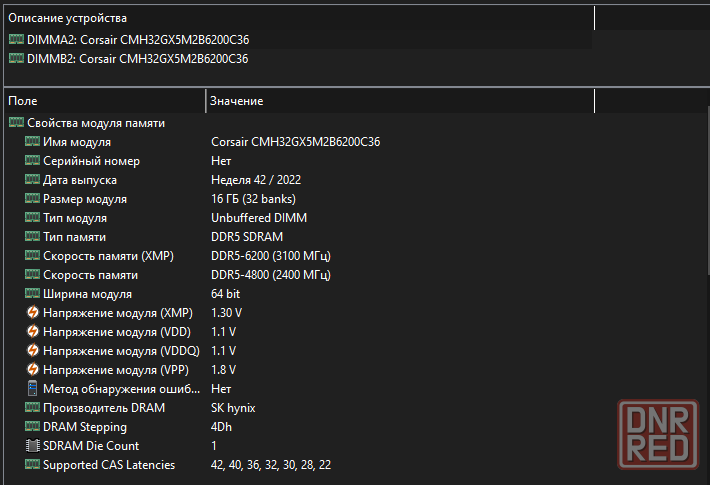710x485 pixels.
Task: Click the icon beside Supported CAS Latencies
Action: pyautogui.click(x=33, y=465)
